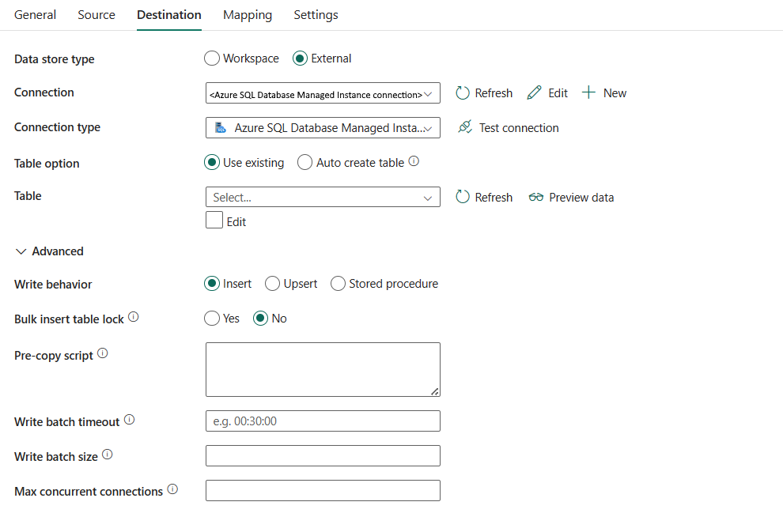This screenshot has height=532, width=783.
Task: Click the Refresh icon next to Table
Action: [x=463, y=197]
